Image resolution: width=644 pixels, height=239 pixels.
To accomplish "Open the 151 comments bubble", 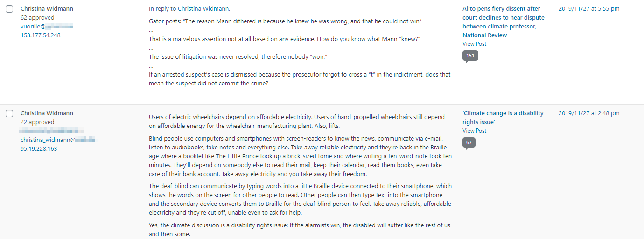I will pos(470,56).
